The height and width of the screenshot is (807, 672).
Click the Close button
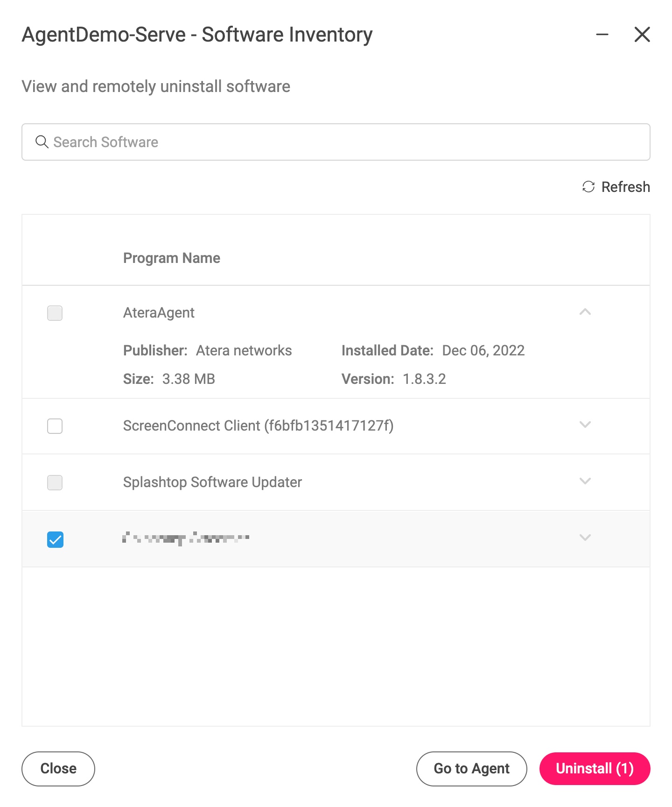[58, 769]
